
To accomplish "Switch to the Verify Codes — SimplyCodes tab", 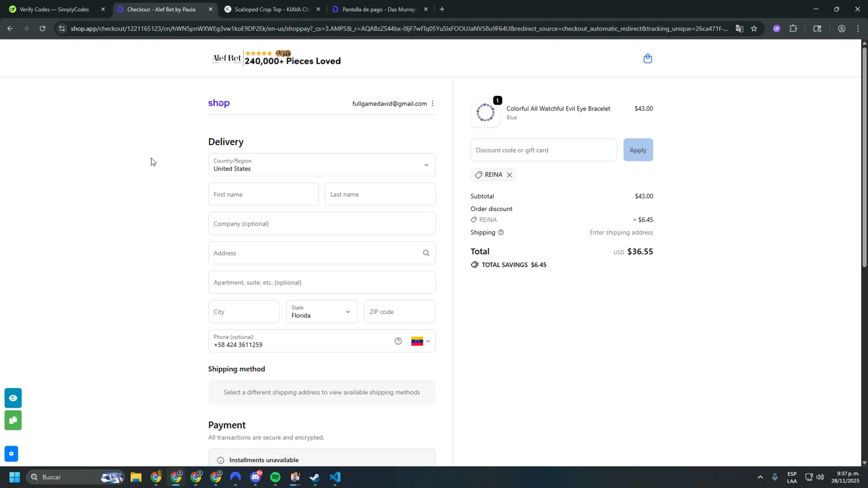I will coord(56,9).
